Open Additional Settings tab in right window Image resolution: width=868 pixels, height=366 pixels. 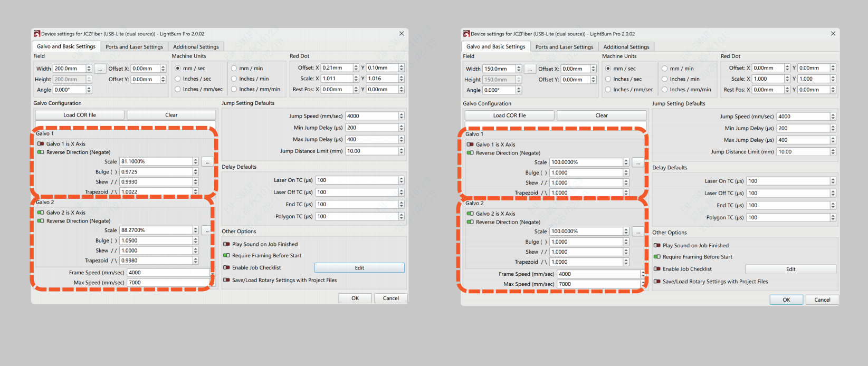pos(626,47)
